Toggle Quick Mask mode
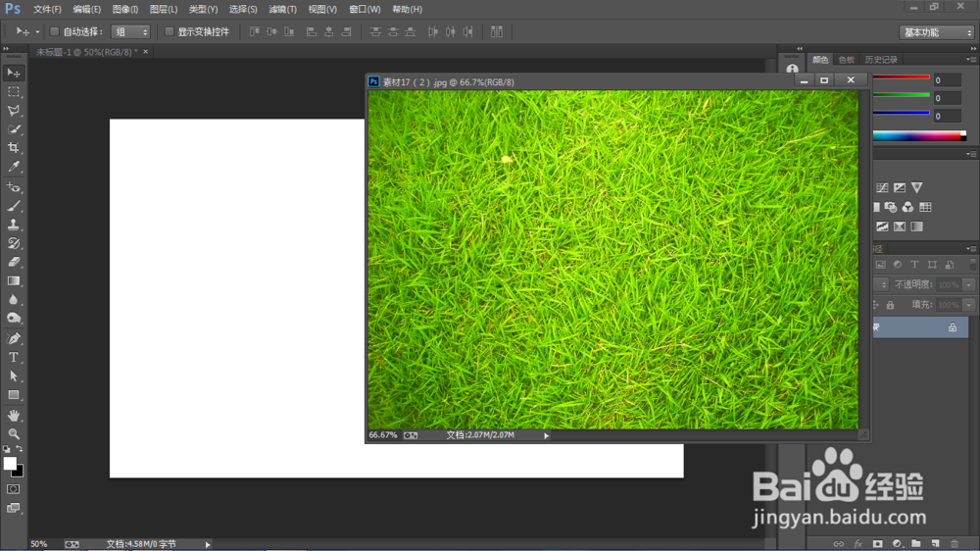This screenshot has width=980, height=551. point(13,489)
